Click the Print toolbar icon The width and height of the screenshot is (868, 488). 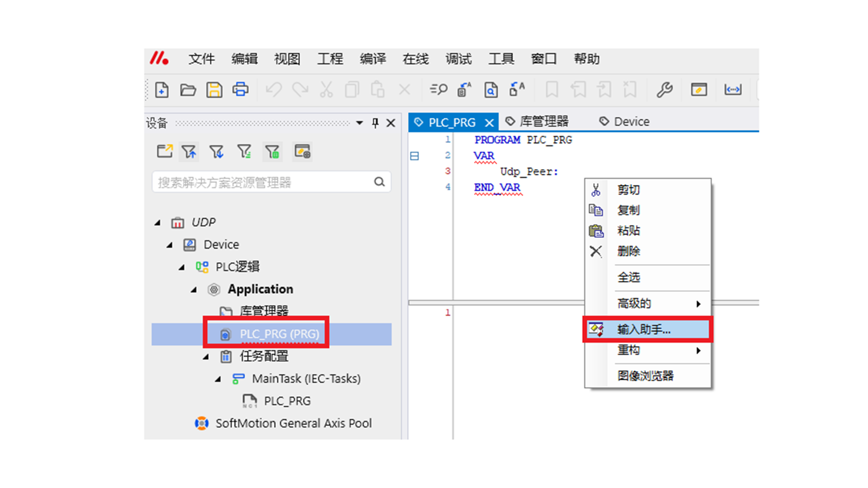click(x=241, y=90)
